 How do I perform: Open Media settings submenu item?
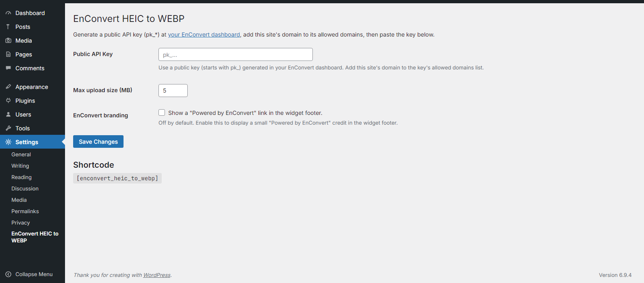[x=19, y=200]
